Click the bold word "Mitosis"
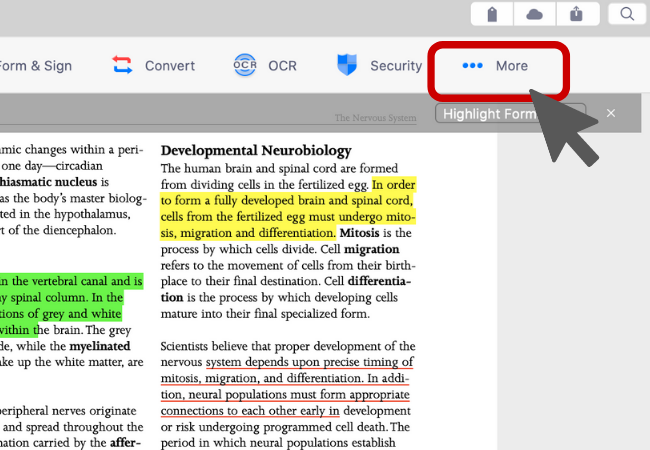The height and width of the screenshot is (450, 650). pyautogui.click(x=359, y=233)
